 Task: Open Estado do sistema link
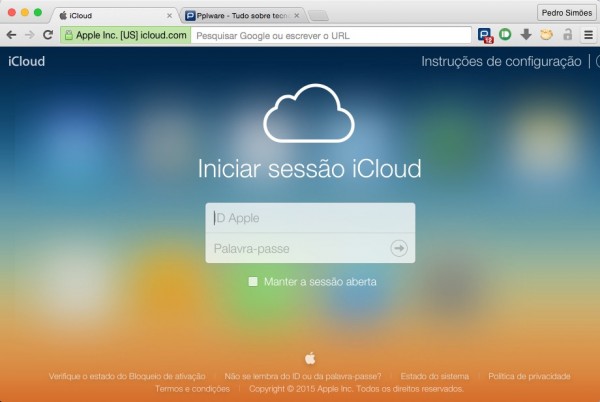click(435, 376)
